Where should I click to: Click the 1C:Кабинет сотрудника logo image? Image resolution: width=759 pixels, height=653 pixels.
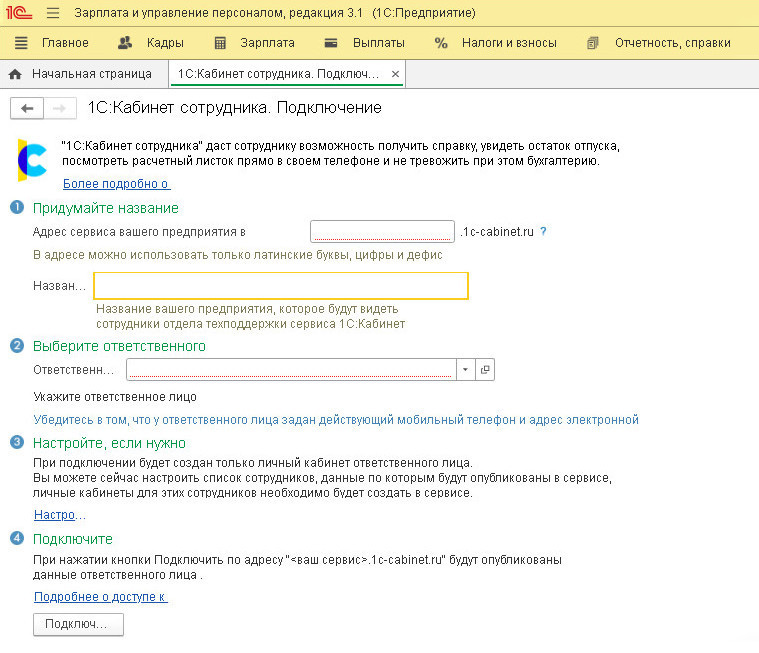pyautogui.click(x=33, y=160)
